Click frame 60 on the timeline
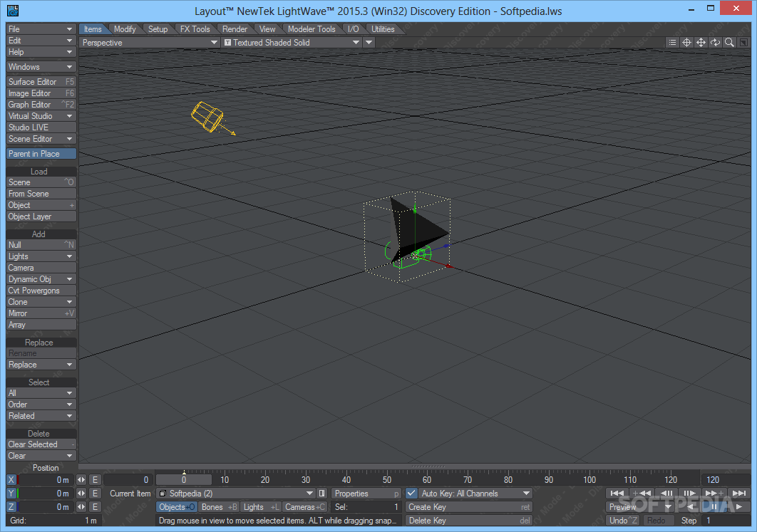This screenshot has width=757, height=532. tap(427, 480)
